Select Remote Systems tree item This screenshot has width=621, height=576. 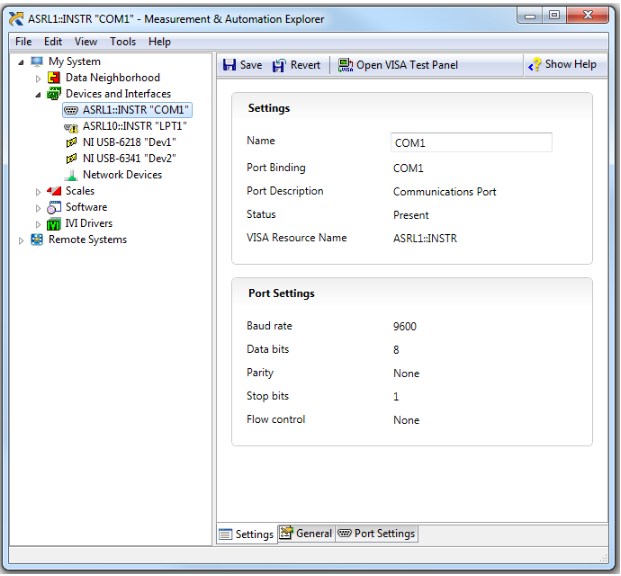pyautogui.click(x=88, y=240)
